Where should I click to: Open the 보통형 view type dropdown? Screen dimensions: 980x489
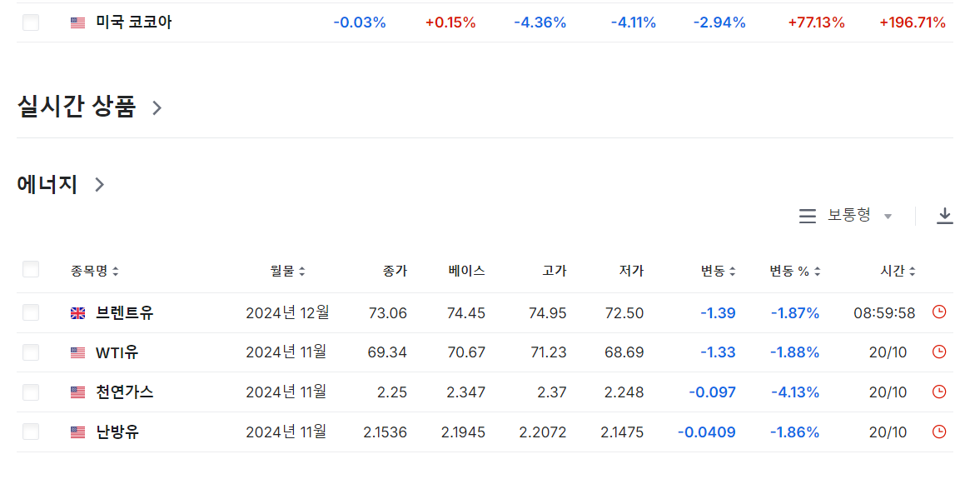[860, 216]
